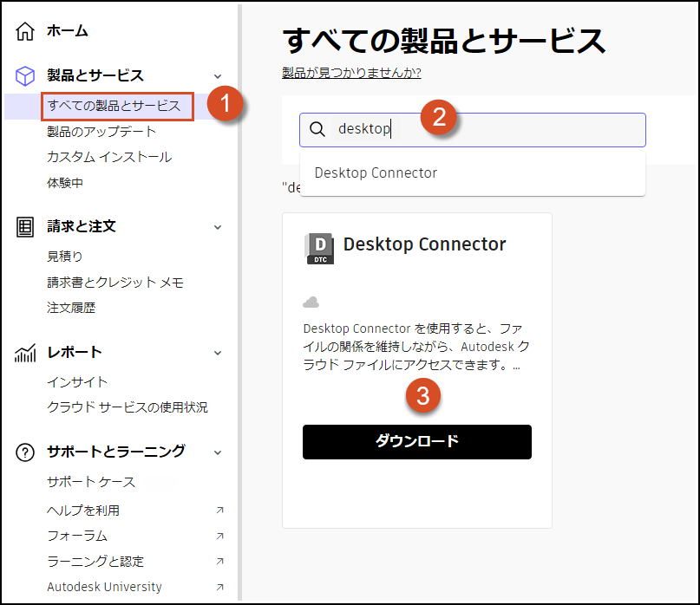The width and height of the screenshot is (700, 605).
Task: Open カスタム インストール page
Action: tap(109, 157)
